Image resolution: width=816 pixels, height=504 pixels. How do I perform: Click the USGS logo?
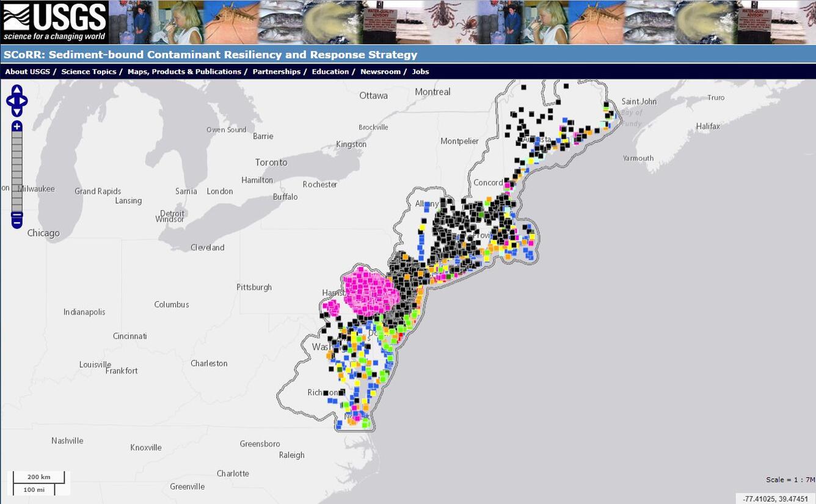coord(54,21)
